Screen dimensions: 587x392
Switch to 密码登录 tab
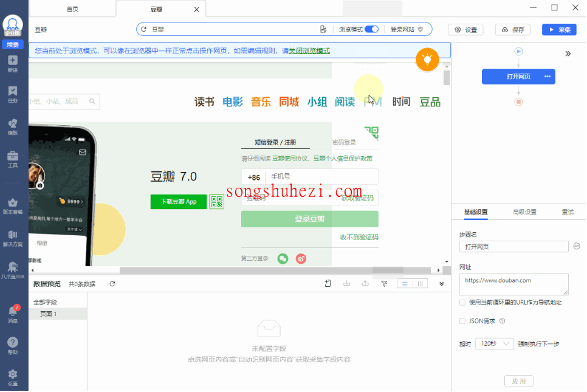click(x=344, y=142)
